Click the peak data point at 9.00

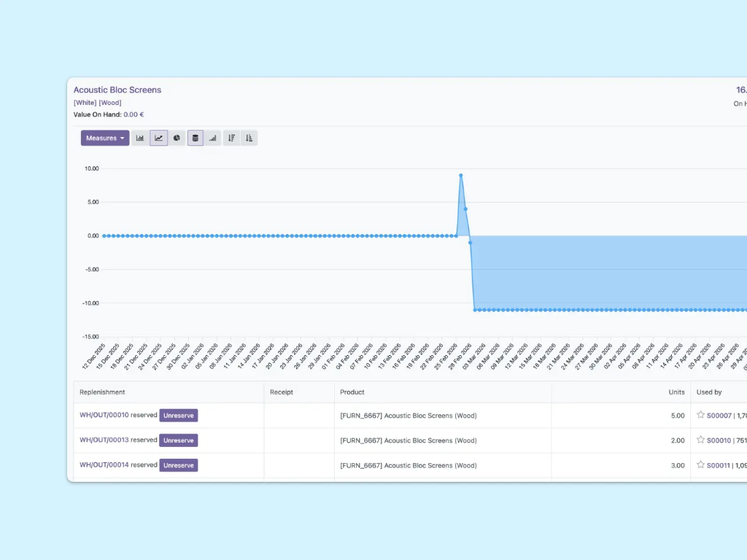pyautogui.click(x=460, y=175)
